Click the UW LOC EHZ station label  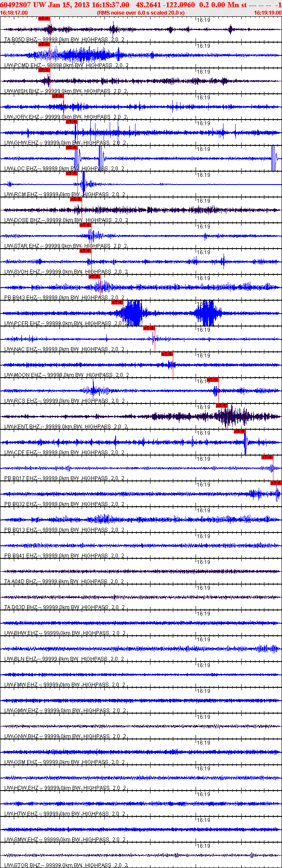[x=20, y=169]
